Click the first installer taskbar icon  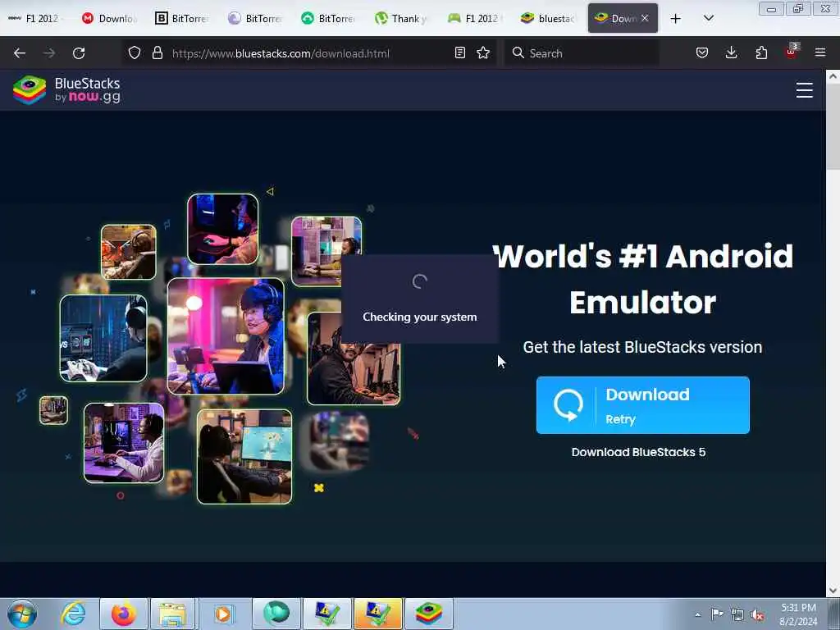(326, 614)
